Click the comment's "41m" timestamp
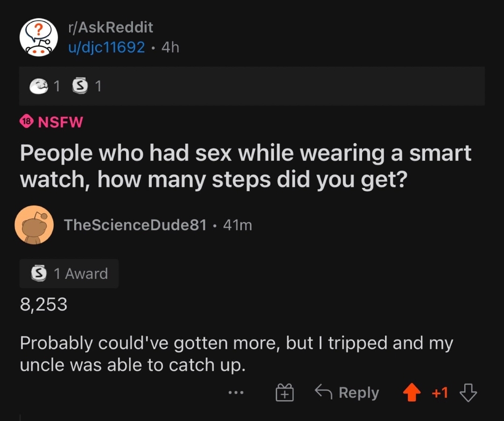This screenshot has width=504, height=421. [x=238, y=225]
